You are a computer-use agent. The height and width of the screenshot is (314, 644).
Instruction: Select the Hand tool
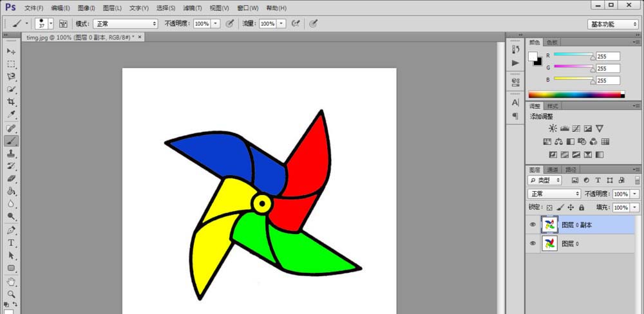11,281
